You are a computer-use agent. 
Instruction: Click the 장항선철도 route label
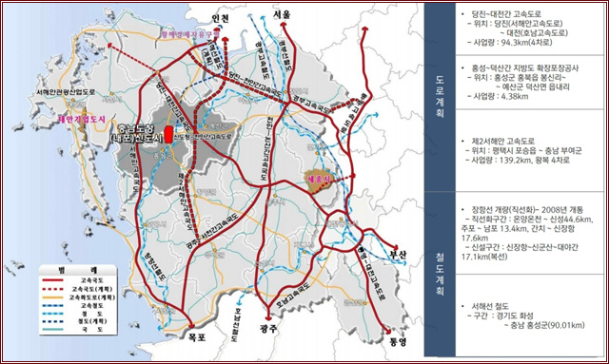click(x=155, y=267)
